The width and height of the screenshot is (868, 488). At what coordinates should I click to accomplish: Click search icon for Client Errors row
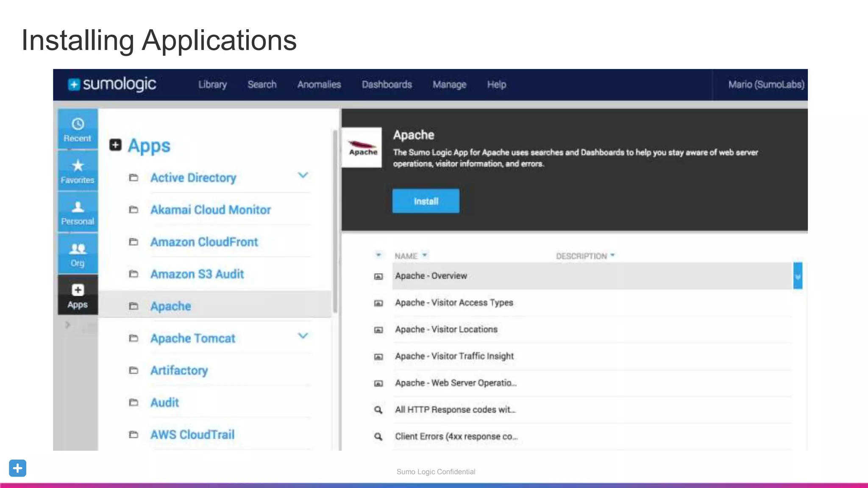[x=378, y=436]
